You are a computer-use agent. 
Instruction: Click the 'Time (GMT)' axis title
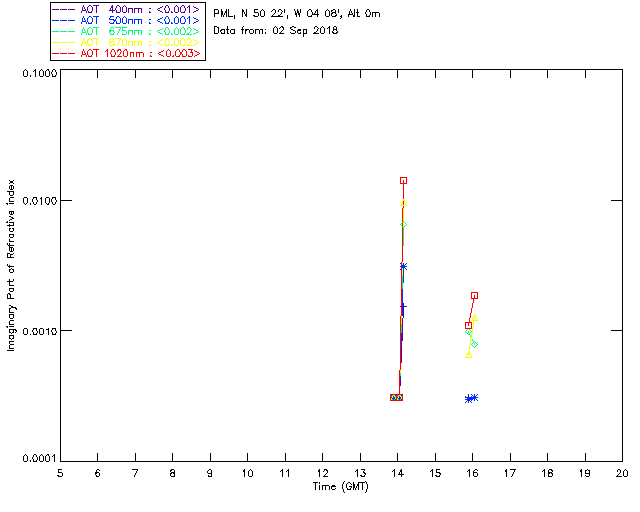(x=340, y=487)
